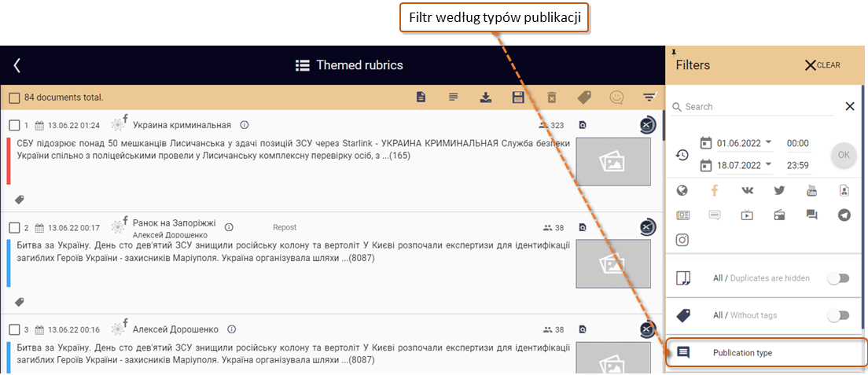
Task: Click the image thumbnail of document 1
Action: click(x=613, y=162)
